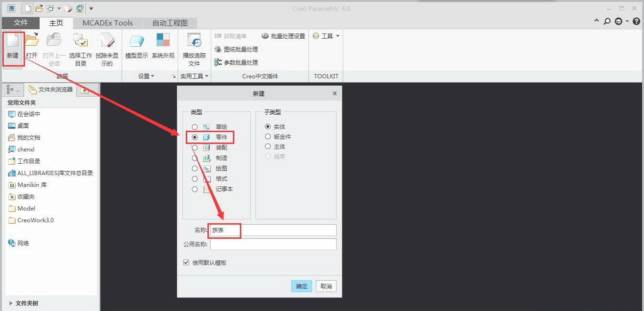Click 确定 OK in the New dialog
Screen dimensions: 644x311
coord(302,286)
